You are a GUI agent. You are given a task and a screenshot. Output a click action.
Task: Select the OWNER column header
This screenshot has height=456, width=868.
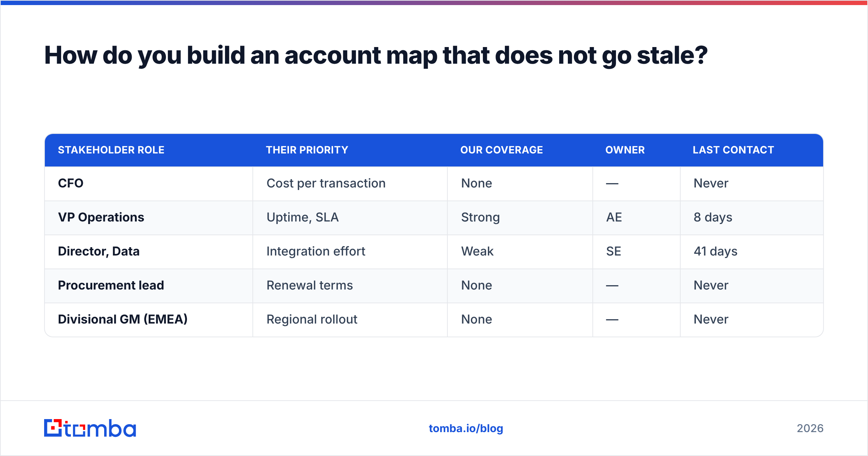click(625, 150)
